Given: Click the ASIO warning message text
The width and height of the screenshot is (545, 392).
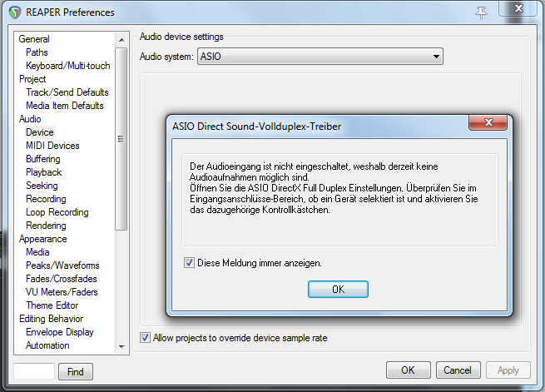Looking at the screenshot, I should [x=334, y=188].
